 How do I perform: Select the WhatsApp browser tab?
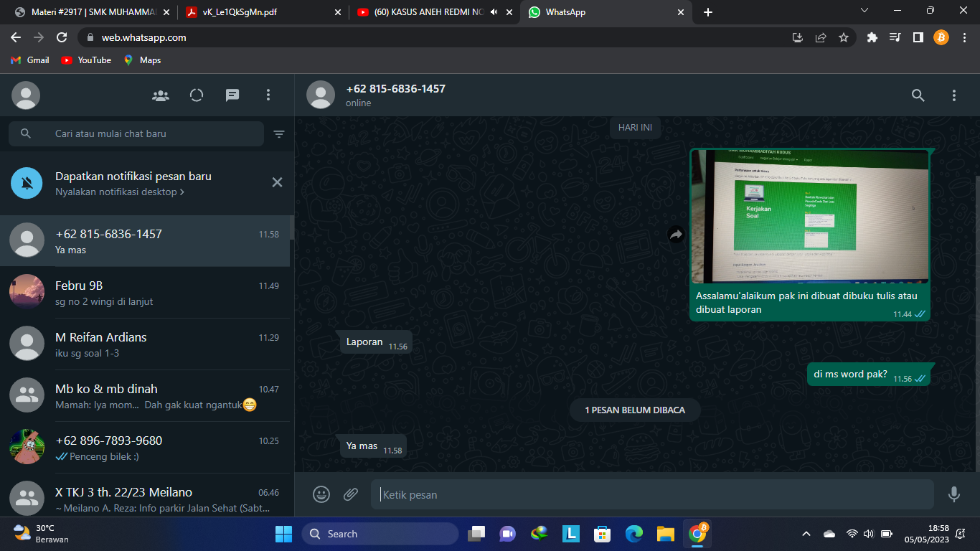tap(605, 12)
